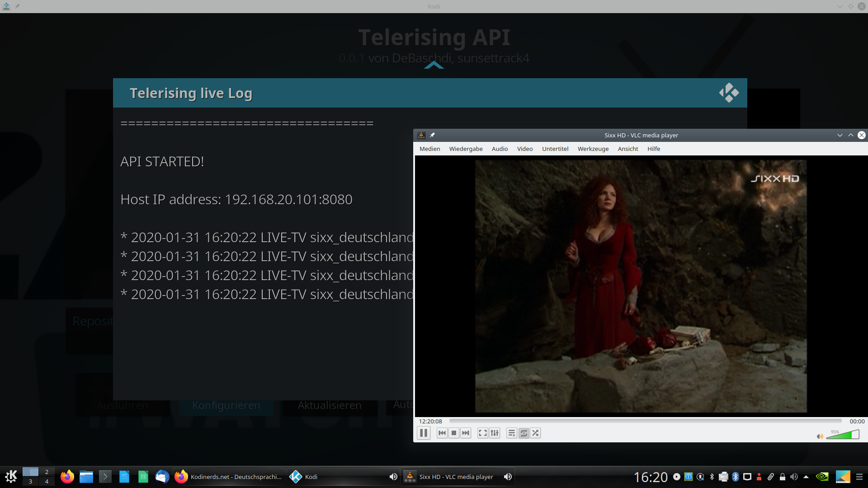Close dialog via Kodi logo in log header

(729, 93)
